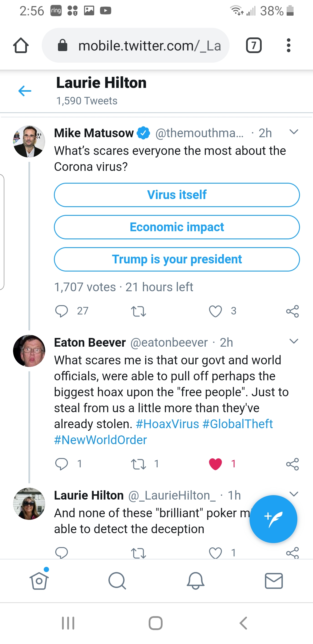313x644 pixels.
Task: Expand options chevron on Mike Matusow's tweet
Action: coord(294,132)
